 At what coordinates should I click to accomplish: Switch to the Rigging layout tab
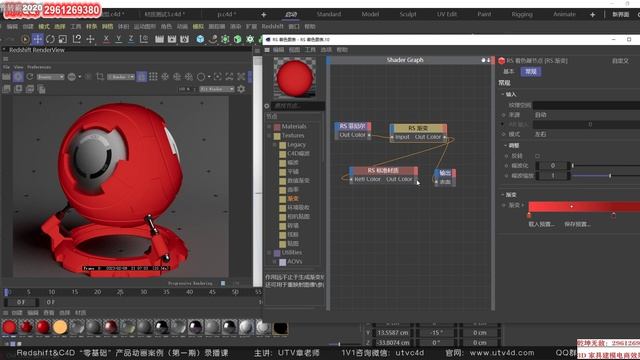[x=522, y=14]
